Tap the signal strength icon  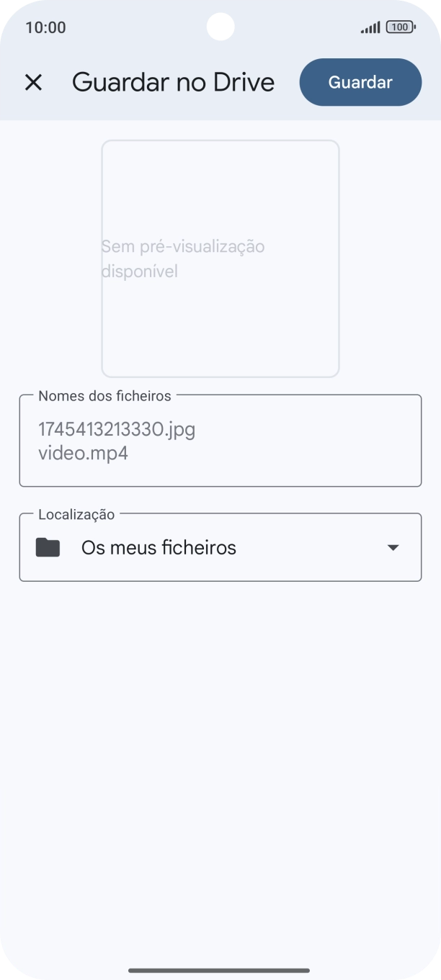coord(370,27)
